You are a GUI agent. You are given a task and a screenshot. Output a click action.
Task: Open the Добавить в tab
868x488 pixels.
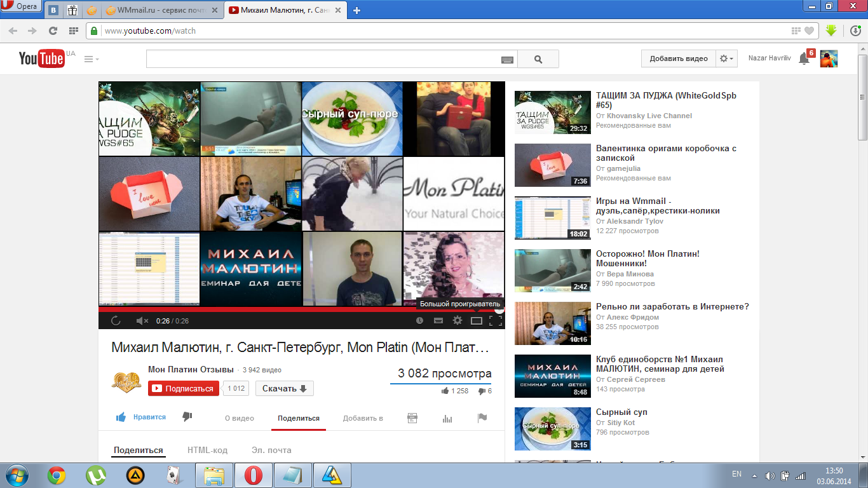(363, 418)
